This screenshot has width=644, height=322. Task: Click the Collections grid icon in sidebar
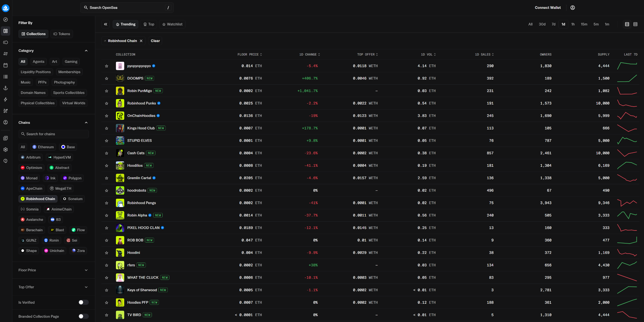(x=6, y=31)
